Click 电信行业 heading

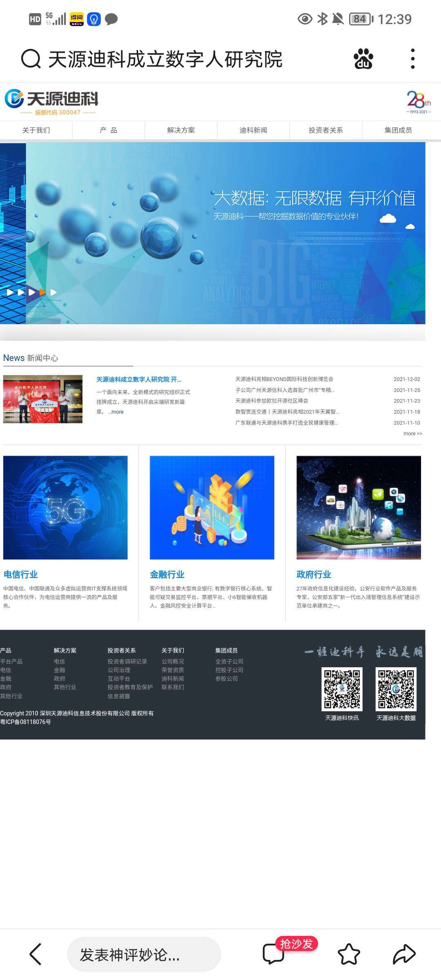click(20, 575)
